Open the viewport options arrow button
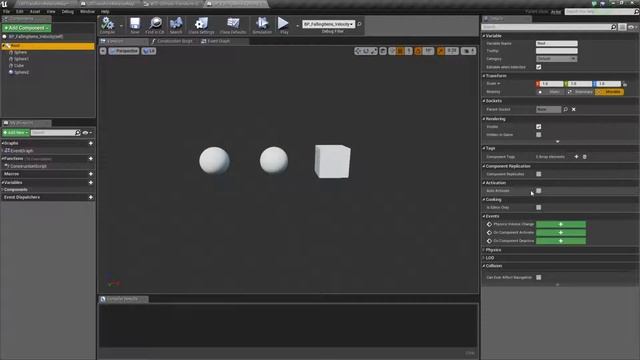The image size is (640, 360). pyautogui.click(x=103, y=51)
